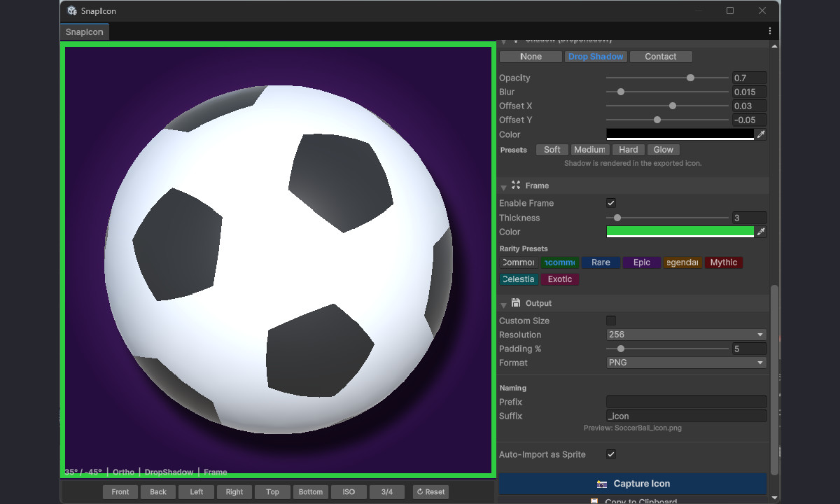Click the Frame section icon
This screenshot has height=504, width=840.
click(x=516, y=185)
